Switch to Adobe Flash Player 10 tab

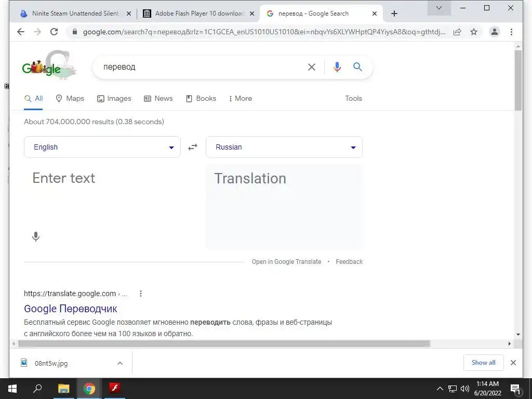pos(198,14)
